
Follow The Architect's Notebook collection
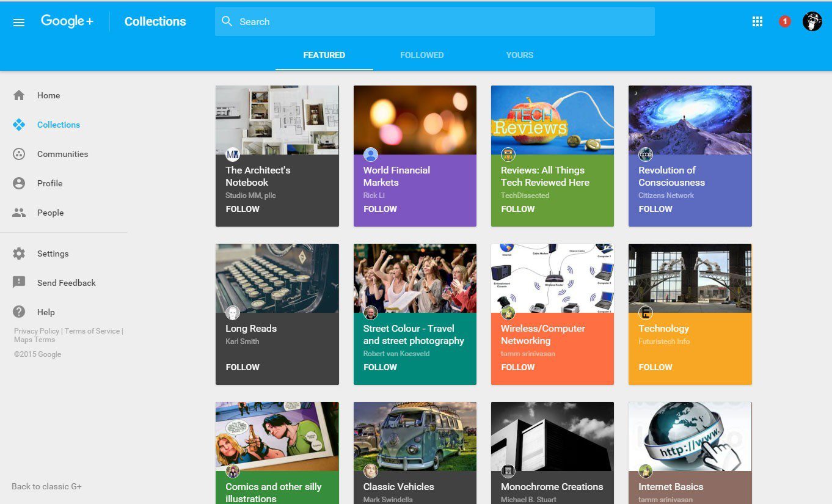[243, 209]
